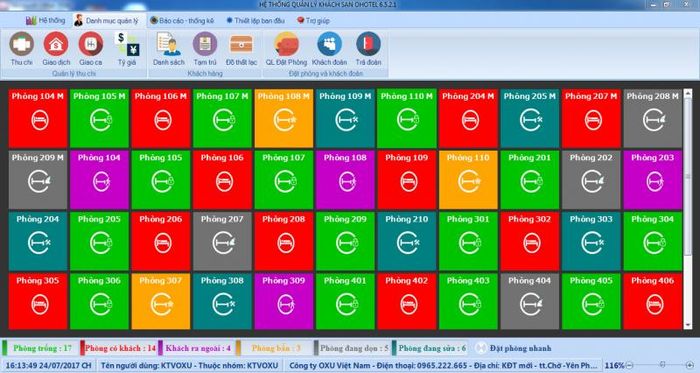The height and width of the screenshot is (373, 700).
Task: Open the Báo cáo - thống kê tab
Action: pos(182,21)
